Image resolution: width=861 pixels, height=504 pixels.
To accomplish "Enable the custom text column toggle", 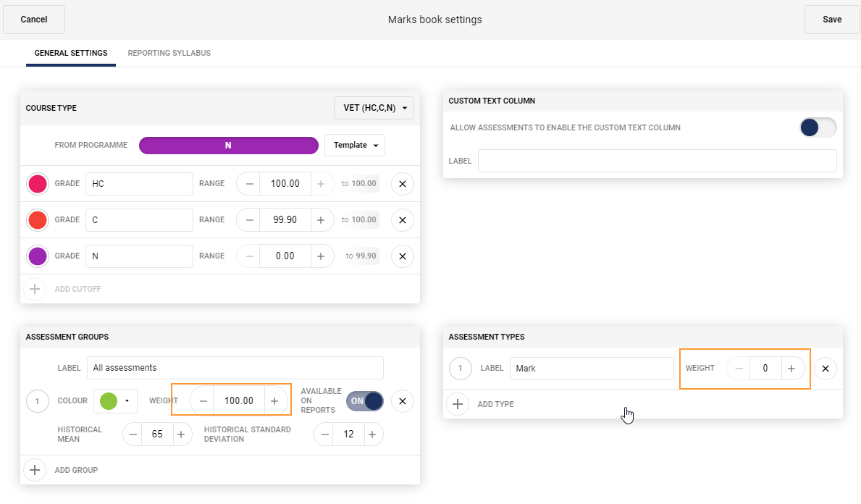I will tap(818, 127).
